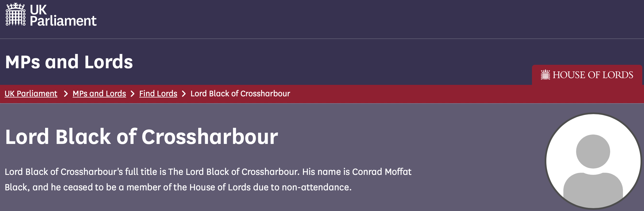Click the UK Parliament wordmark in header

coord(63,15)
